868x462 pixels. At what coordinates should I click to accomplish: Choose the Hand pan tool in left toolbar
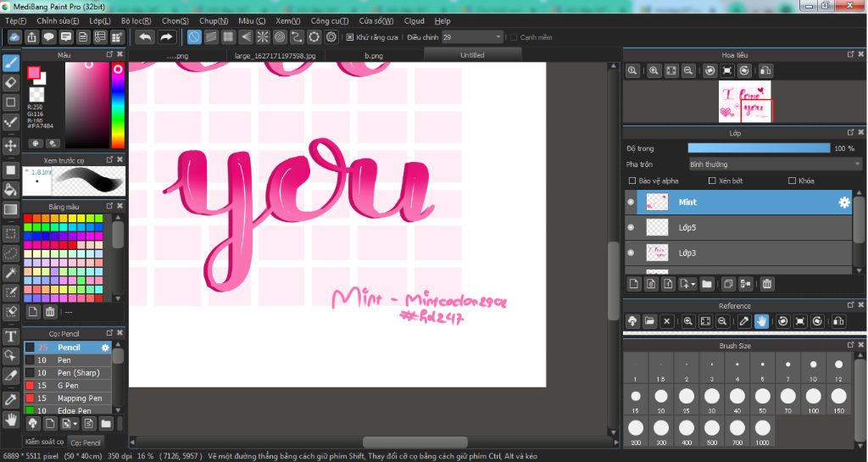pos(11,419)
